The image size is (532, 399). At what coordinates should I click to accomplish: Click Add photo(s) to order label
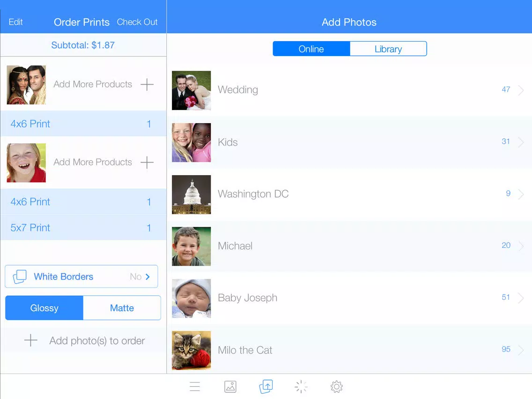(x=97, y=340)
